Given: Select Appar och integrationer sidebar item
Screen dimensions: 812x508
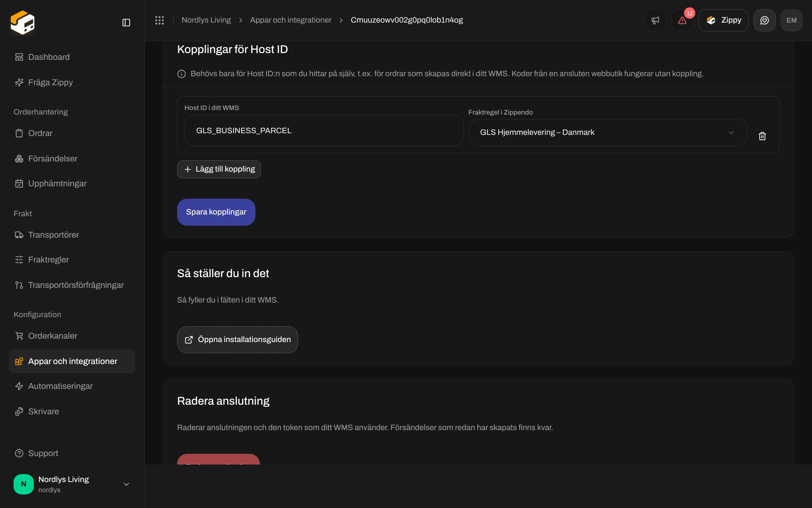Looking at the screenshot, I should pyautogui.click(x=72, y=361).
